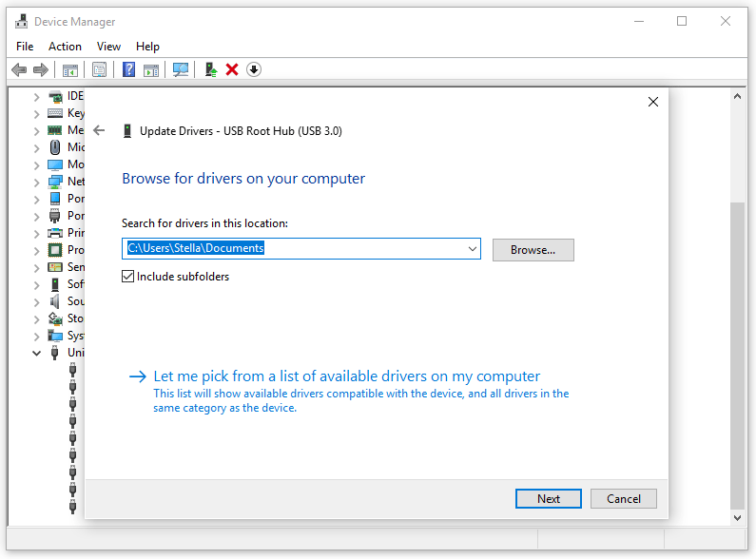Go back with the dialog's back arrow

tap(99, 130)
